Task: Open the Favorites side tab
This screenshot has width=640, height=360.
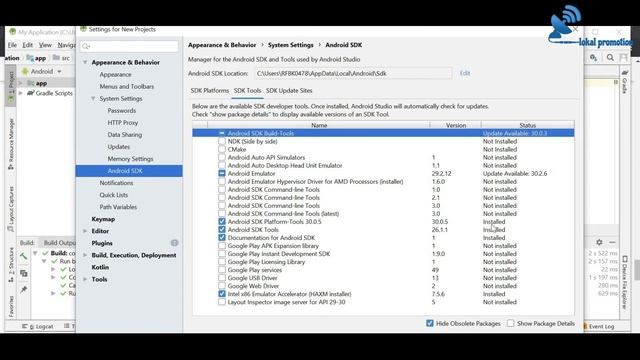Action: click(11, 306)
